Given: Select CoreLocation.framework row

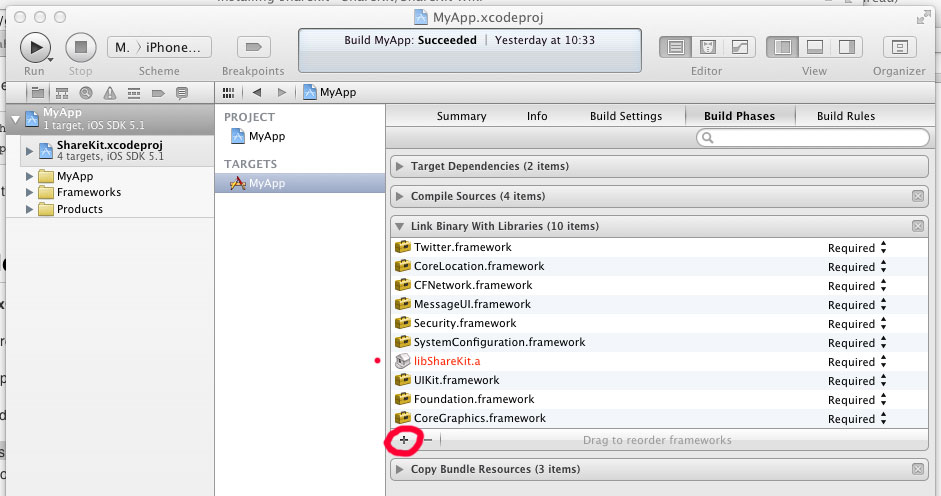Looking at the screenshot, I should (x=659, y=267).
